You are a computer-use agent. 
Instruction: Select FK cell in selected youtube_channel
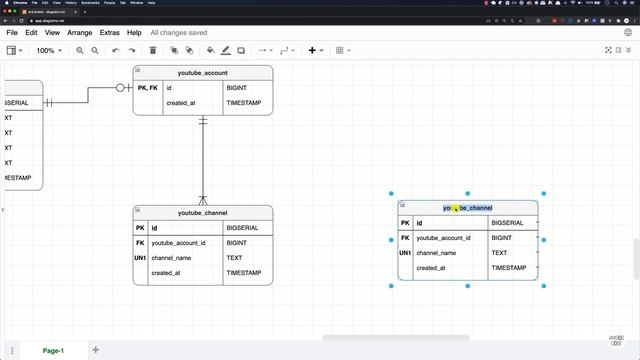click(x=405, y=238)
